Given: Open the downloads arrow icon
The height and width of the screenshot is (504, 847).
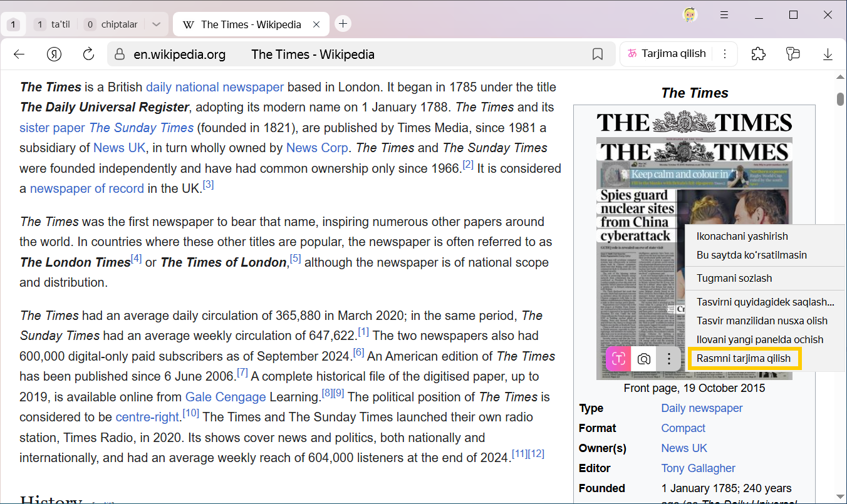Looking at the screenshot, I should pyautogui.click(x=828, y=54).
